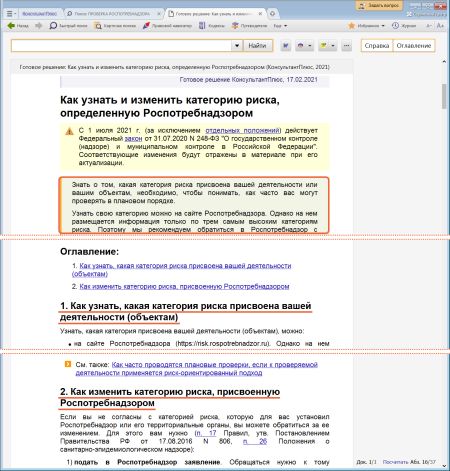Go to contents item 1 Как узнать

point(182,270)
